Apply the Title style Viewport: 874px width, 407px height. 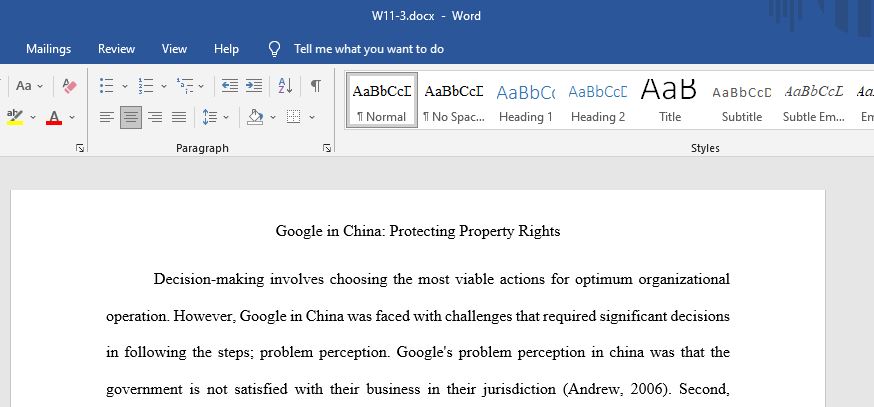pos(669,101)
